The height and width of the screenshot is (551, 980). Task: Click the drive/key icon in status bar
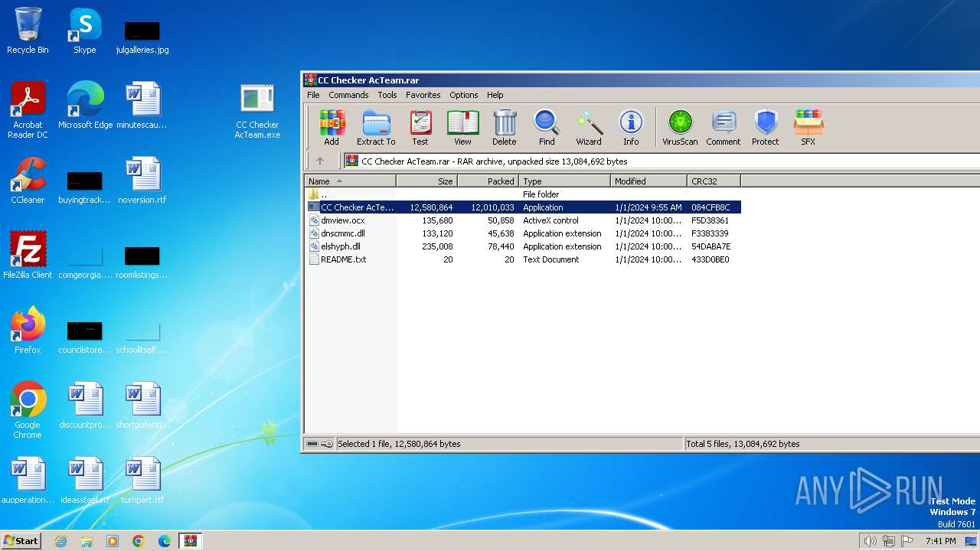[320, 444]
